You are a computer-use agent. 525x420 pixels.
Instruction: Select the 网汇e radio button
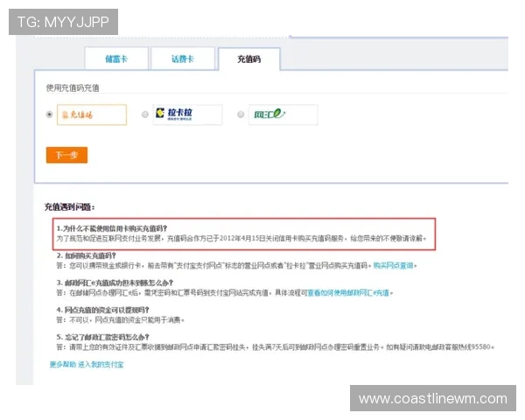click(x=241, y=115)
